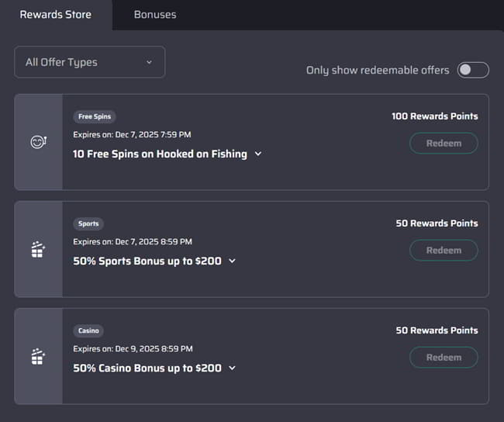The width and height of the screenshot is (504, 422).
Task: Redeem the 50% Sports Bonus offer
Action: click(444, 251)
